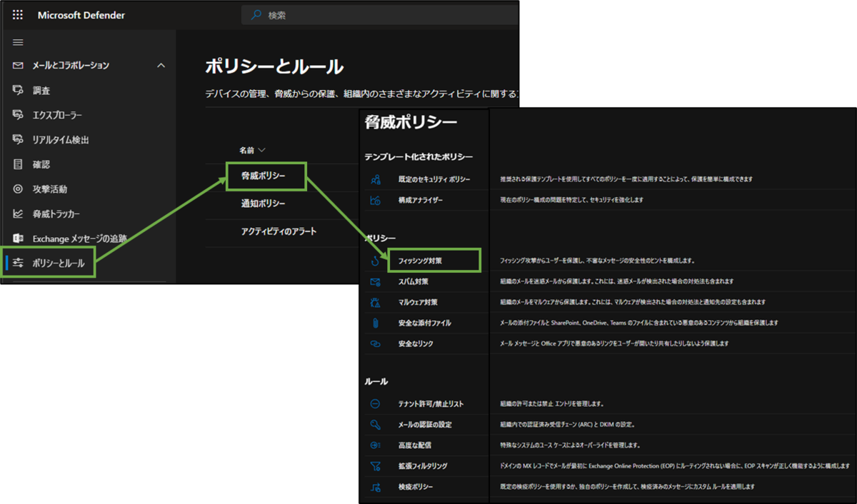Open 調査 in the sidebar
The image size is (857, 504).
[41, 91]
